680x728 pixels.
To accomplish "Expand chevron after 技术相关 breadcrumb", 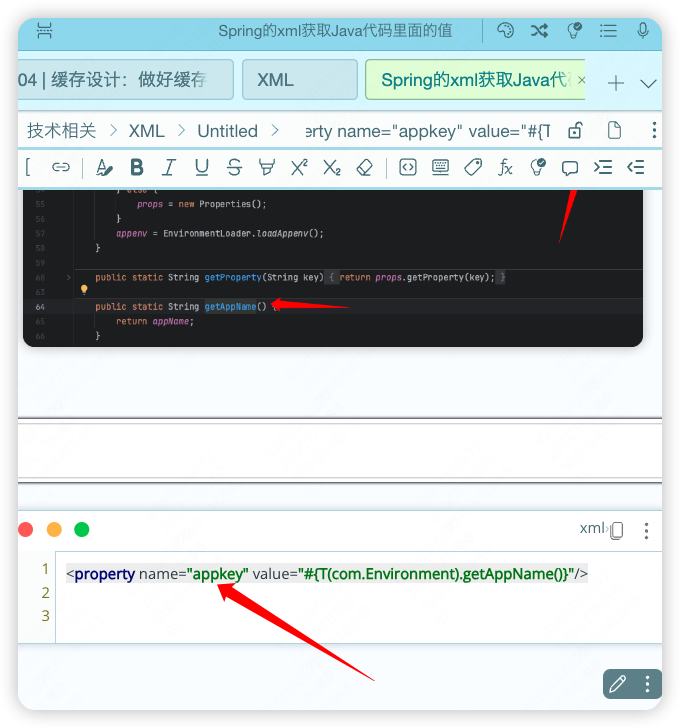I will click(113, 131).
